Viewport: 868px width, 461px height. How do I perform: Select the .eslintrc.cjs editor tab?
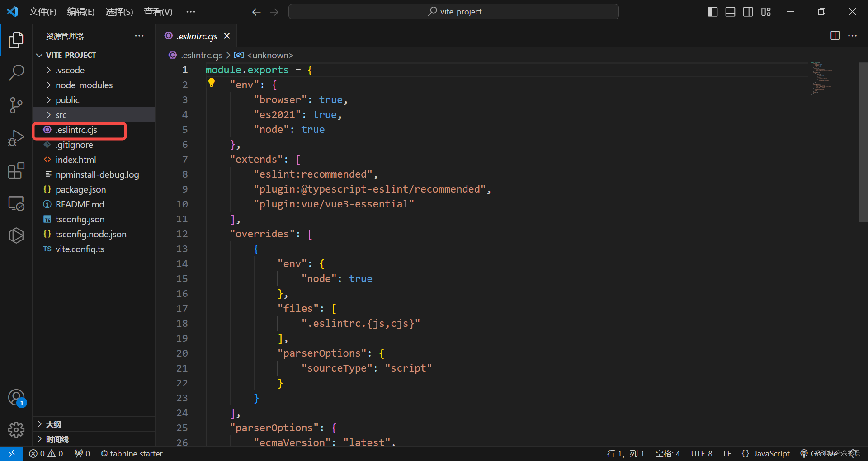[197, 36]
